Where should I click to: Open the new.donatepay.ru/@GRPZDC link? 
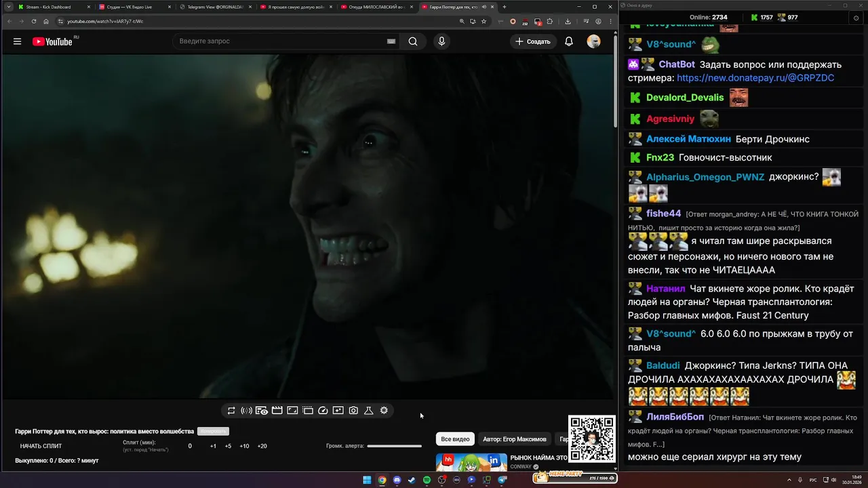coord(755,78)
